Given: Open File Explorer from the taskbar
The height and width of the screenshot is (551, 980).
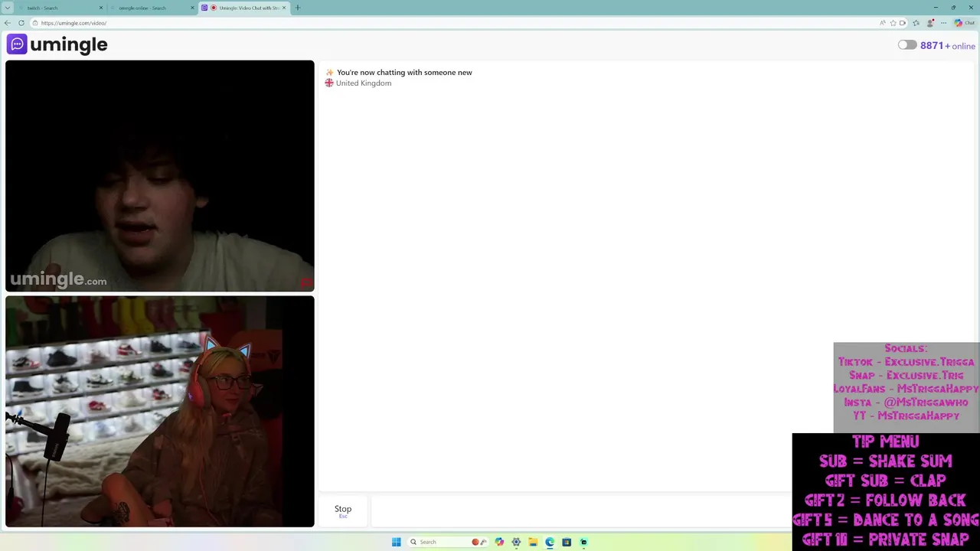Looking at the screenshot, I should pyautogui.click(x=533, y=542).
